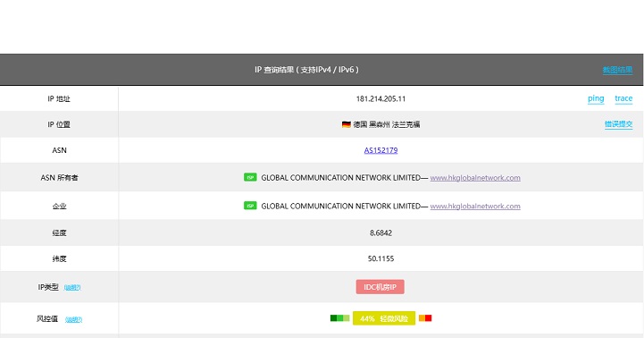Image resolution: width=644 pixels, height=338 pixels.
Task: Click the 纬度 row label
Action: click(x=59, y=258)
